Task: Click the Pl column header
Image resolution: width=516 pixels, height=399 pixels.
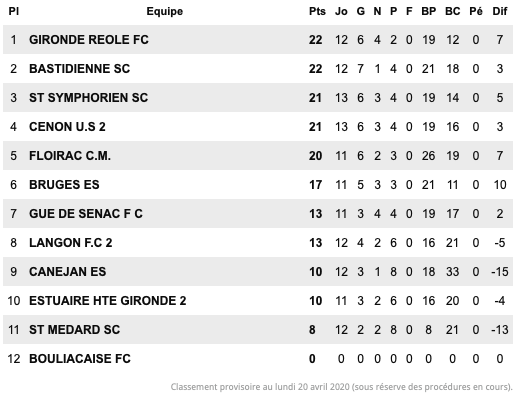Action: tap(14, 11)
